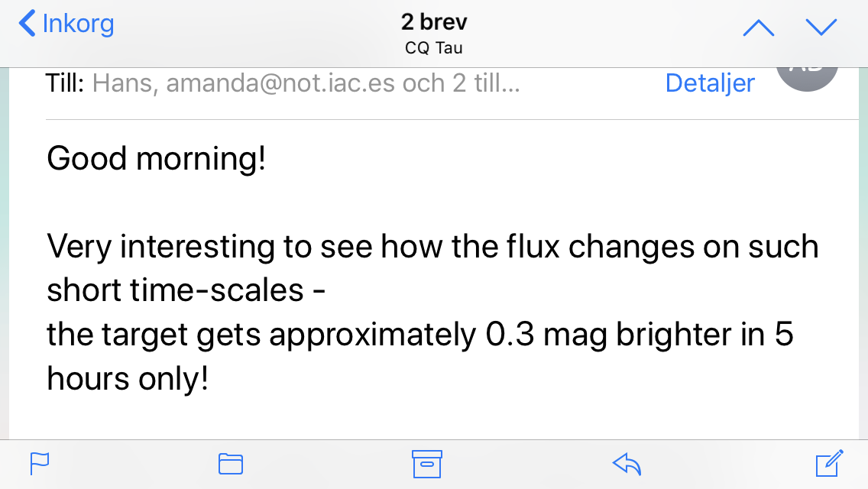This screenshot has width=868, height=489.
Task: Tap the "Till:" field label
Action: point(65,83)
